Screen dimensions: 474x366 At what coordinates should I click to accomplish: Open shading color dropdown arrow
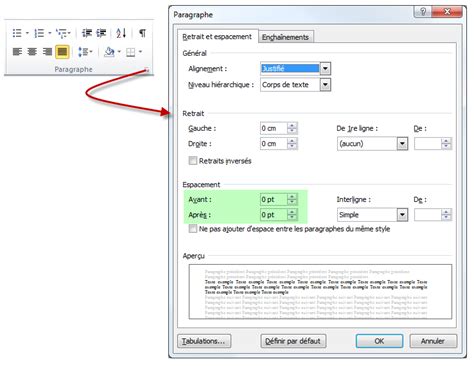[x=119, y=52]
